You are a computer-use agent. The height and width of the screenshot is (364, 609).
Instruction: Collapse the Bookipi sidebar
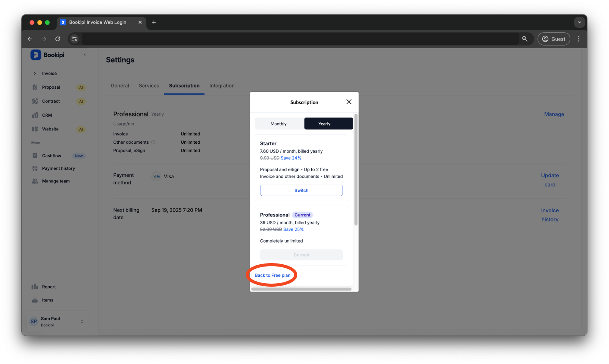[x=85, y=55]
